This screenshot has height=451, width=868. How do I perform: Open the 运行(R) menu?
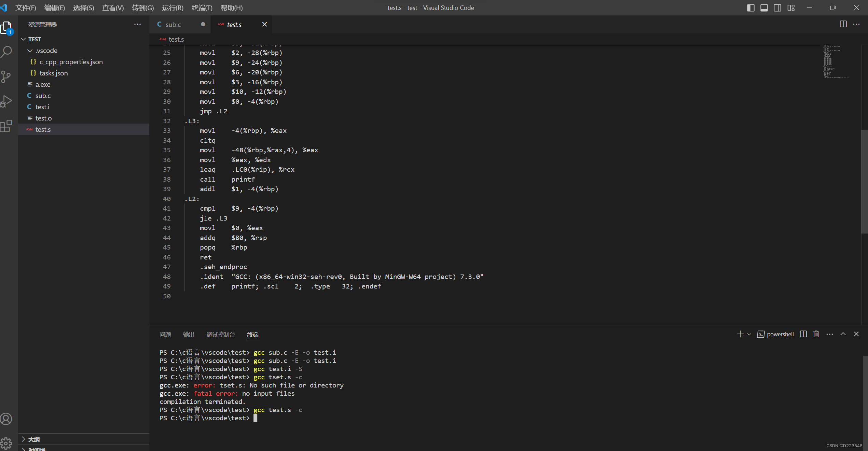click(x=173, y=8)
